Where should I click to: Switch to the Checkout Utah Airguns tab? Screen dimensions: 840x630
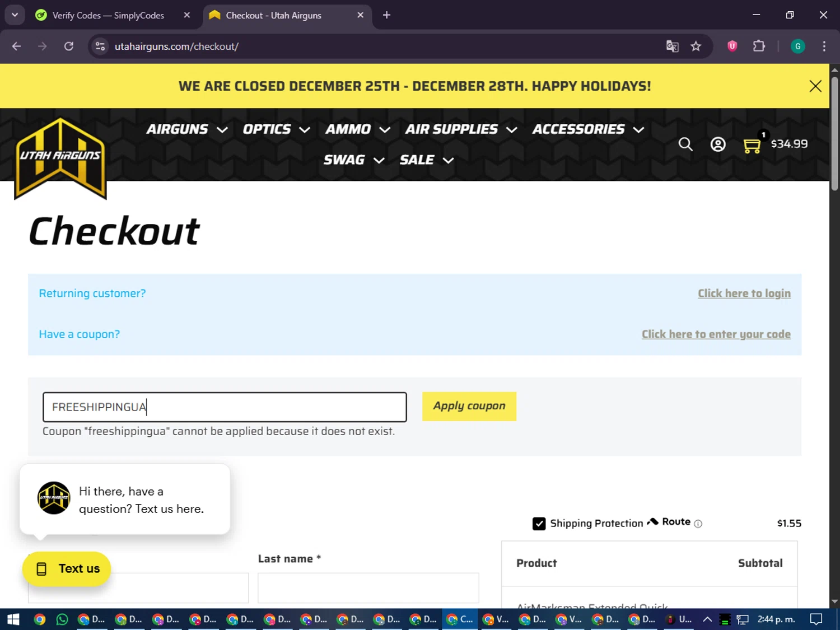pos(273,15)
